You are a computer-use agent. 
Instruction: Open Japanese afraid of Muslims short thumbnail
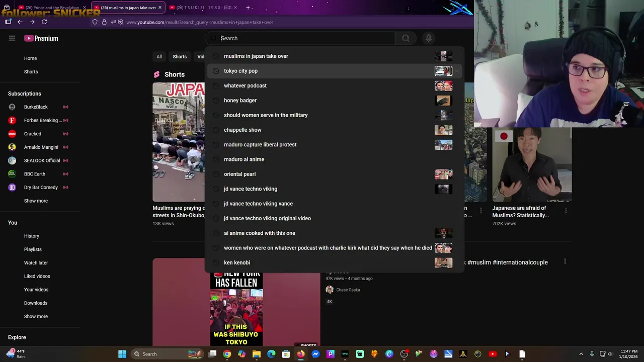click(x=532, y=164)
